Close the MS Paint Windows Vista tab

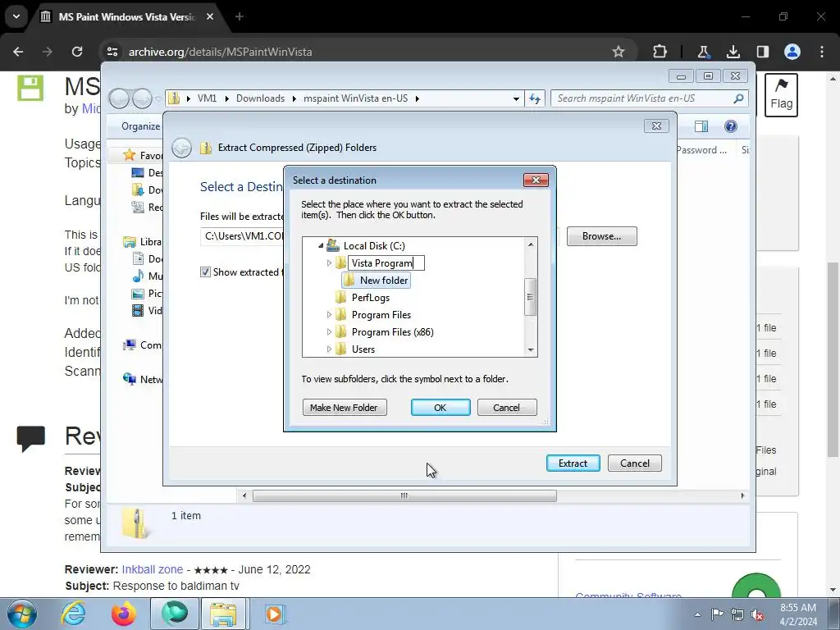[x=210, y=16]
